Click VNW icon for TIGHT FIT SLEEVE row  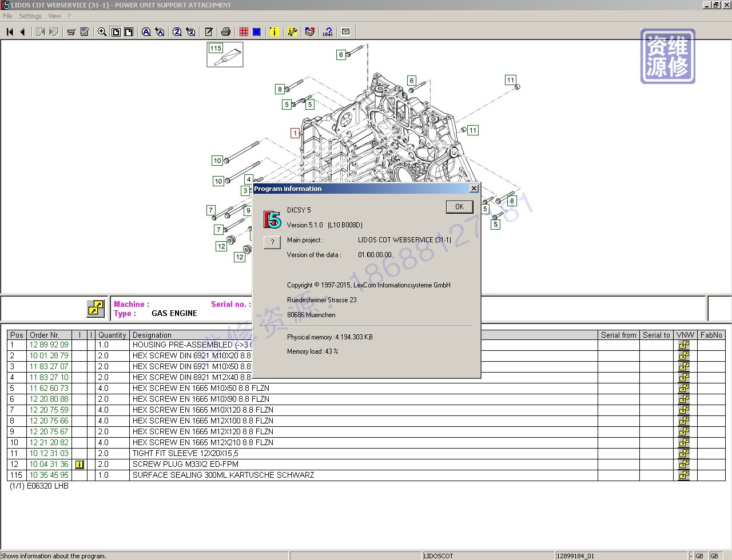(x=684, y=454)
